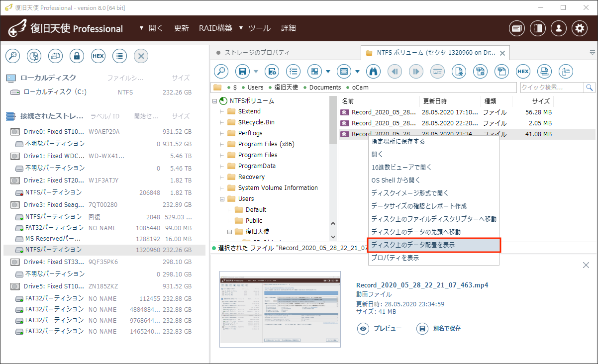
Task: Click Documents in the breadcrumb path
Action: [x=325, y=88]
